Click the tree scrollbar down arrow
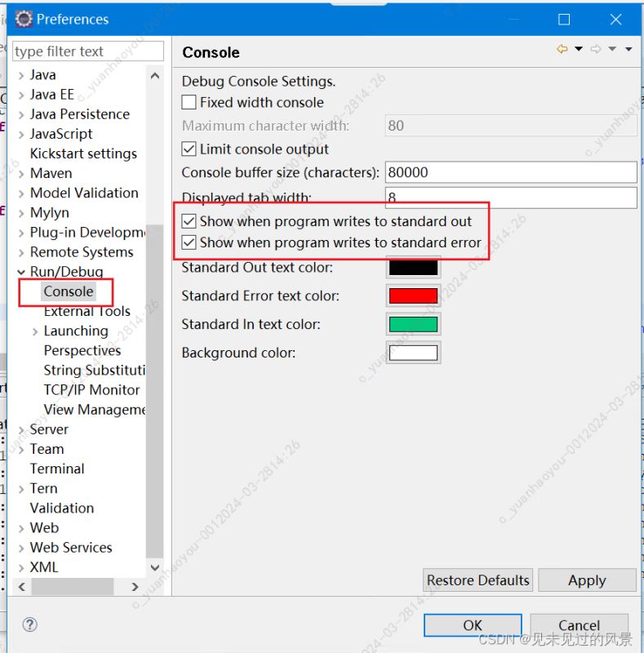This screenshot has width=644, height=653. click(x=155, y=567)
